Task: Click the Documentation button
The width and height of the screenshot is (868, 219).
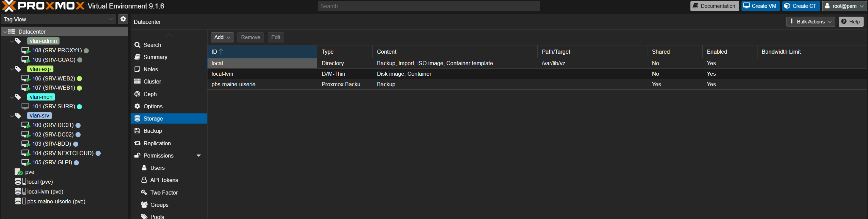Action: point(715,6)
